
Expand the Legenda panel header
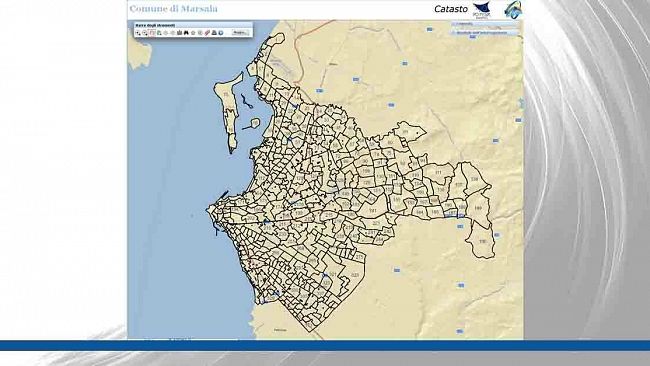pyautogui.click(x=484, y=24)
